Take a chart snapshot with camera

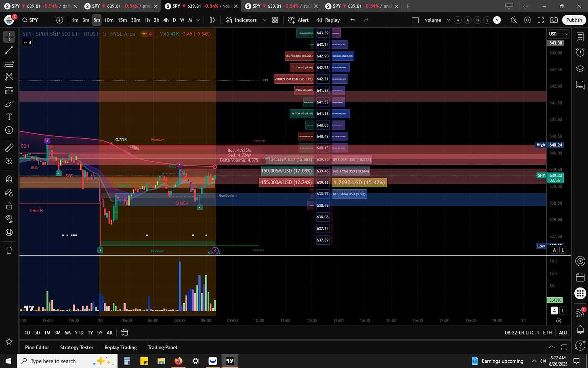tap(554, 20)
